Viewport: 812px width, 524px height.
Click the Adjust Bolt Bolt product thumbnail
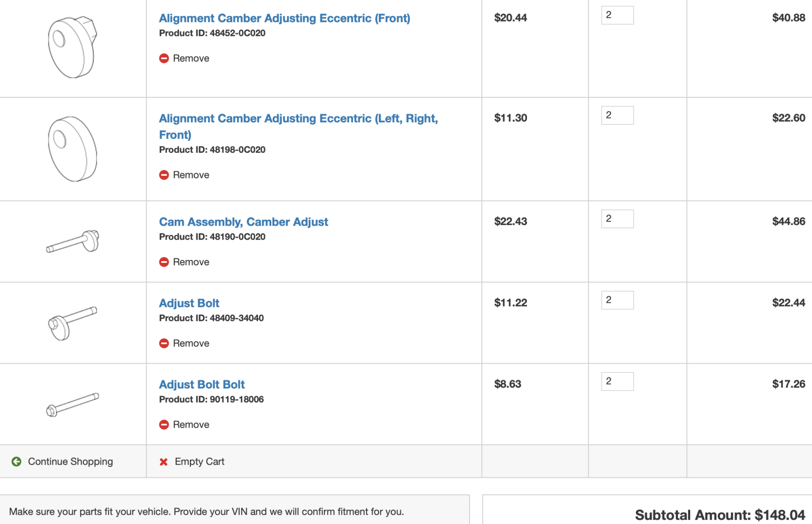click(73, 405)
